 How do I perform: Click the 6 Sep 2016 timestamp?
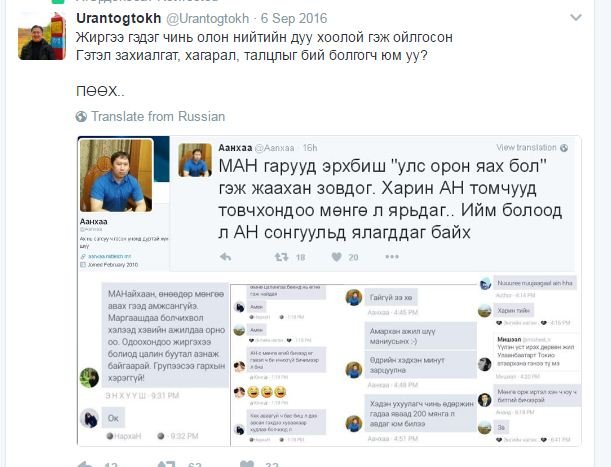(294, 18)
